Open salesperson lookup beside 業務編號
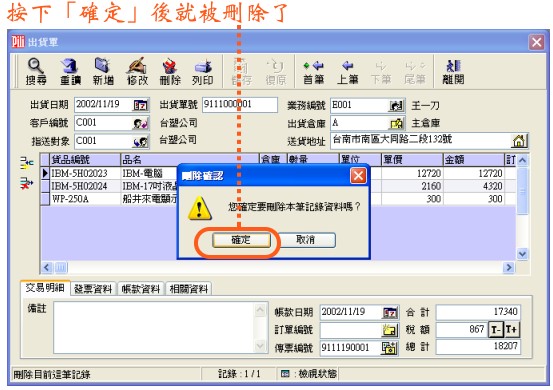Image resolution: width=553 pixels, height=390 pixels. pyautogui.click(x=396, y=105)
